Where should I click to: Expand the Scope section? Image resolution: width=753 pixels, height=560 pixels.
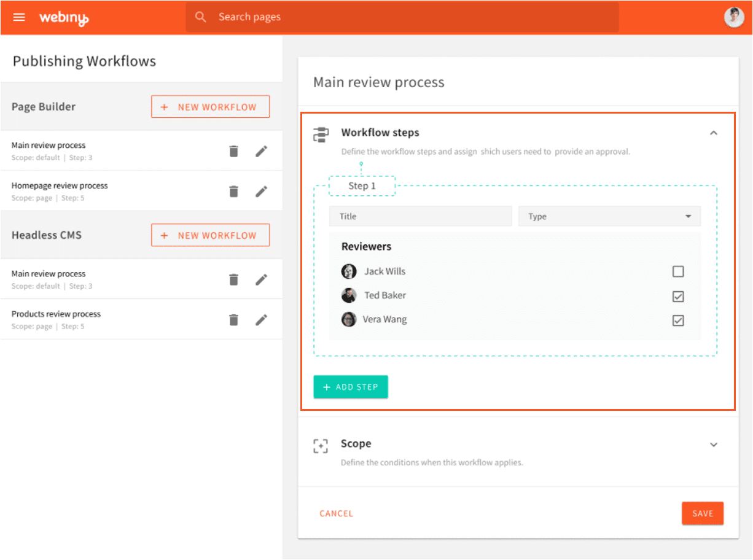pos(713,445)
